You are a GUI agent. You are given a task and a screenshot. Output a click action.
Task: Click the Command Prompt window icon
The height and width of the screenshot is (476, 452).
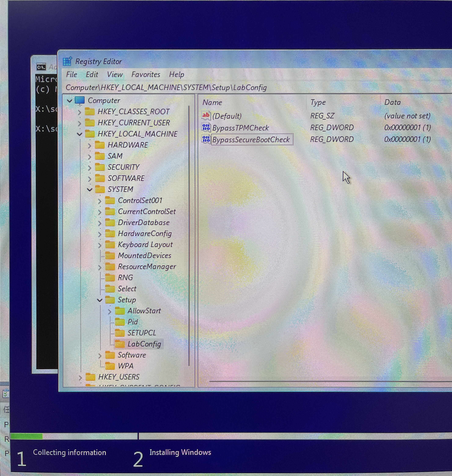coord(41,67)
